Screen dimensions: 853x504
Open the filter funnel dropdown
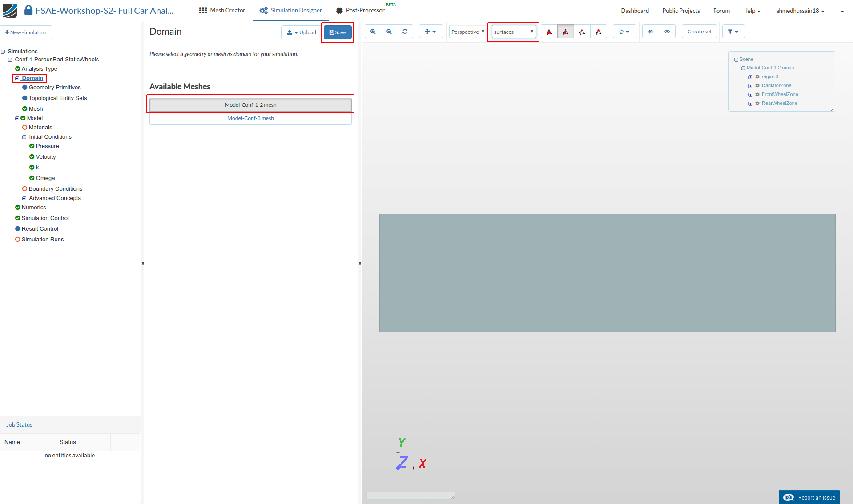click(734, 32)
